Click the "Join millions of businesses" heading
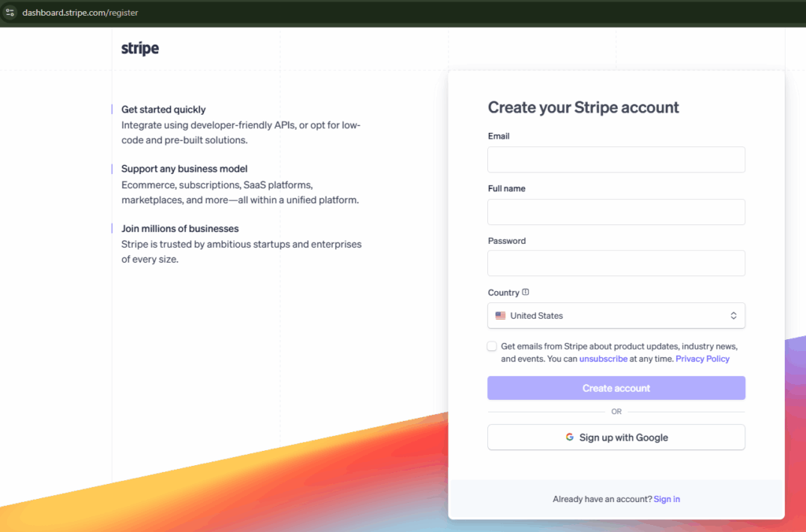Screen dimensions: 806x532 click(x=179, y=229)
